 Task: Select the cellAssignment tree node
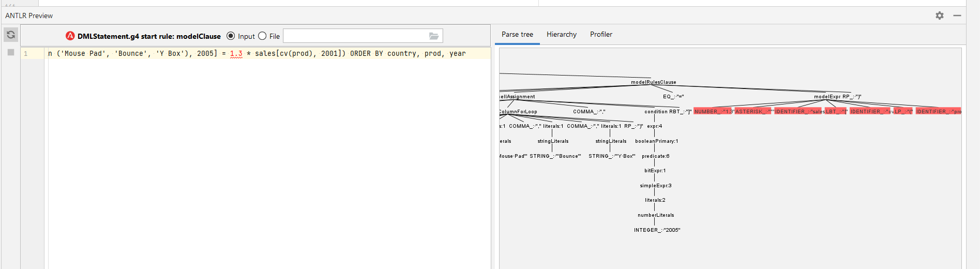pos(517,97)
